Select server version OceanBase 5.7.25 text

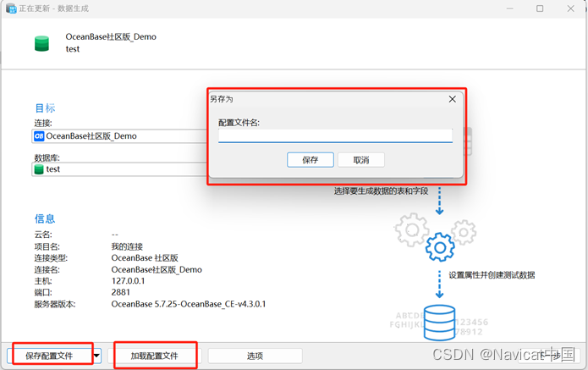coord(189,304)
